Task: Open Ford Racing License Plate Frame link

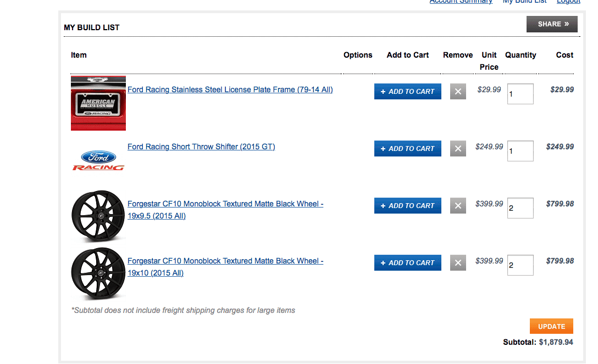Action: 230,89
